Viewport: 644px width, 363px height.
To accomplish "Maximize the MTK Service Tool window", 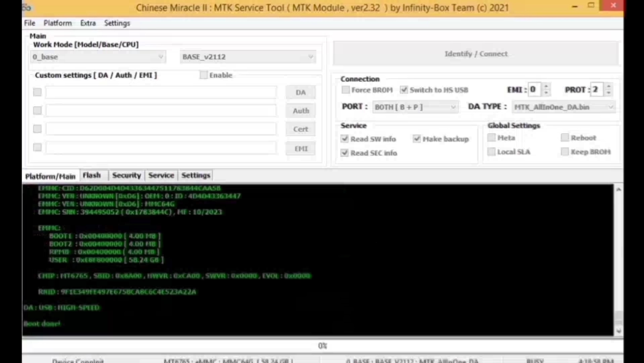I will [591, 6].
